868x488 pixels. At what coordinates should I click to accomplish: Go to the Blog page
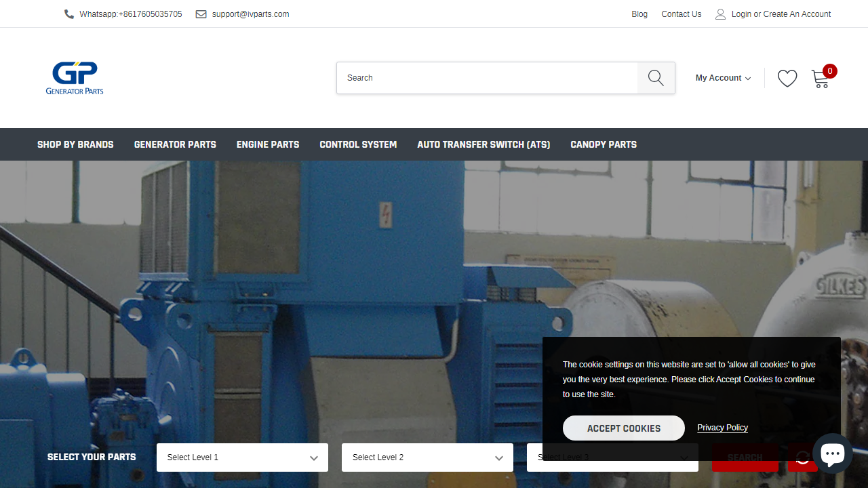[639, 14]
